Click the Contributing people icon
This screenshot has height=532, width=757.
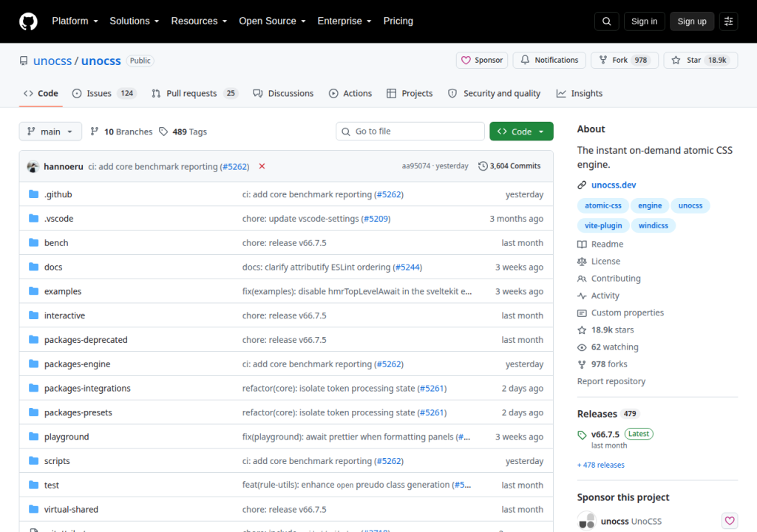582,279
